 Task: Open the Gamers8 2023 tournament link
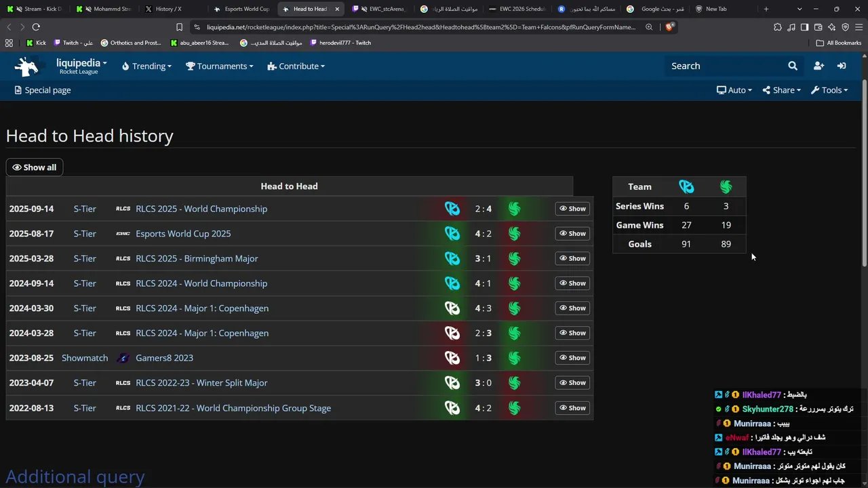point(164,358)
